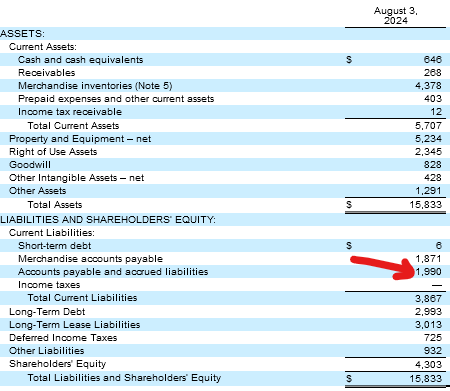Click the 646 cash value
Screen dimensions: 450x391
pos(433,60)
